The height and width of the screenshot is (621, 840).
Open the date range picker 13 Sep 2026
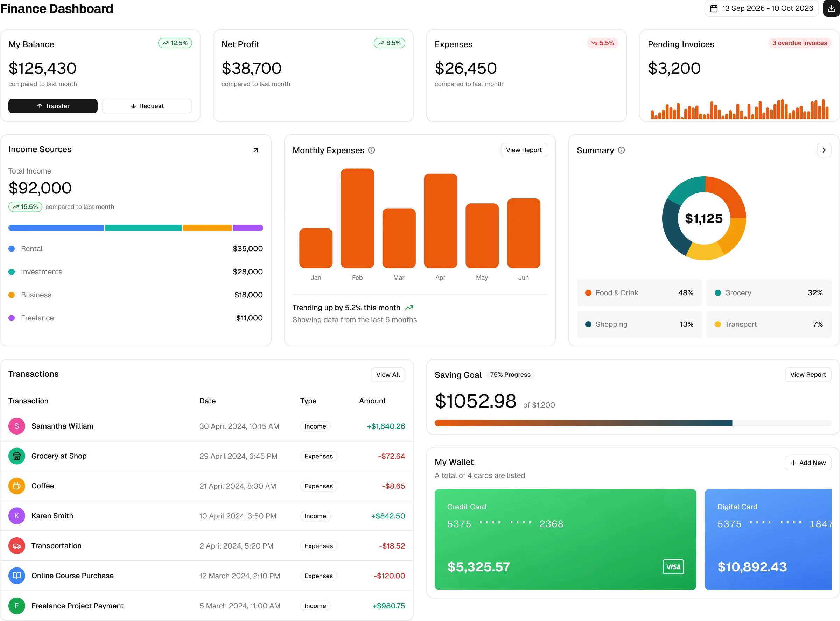tap(761, 8)
